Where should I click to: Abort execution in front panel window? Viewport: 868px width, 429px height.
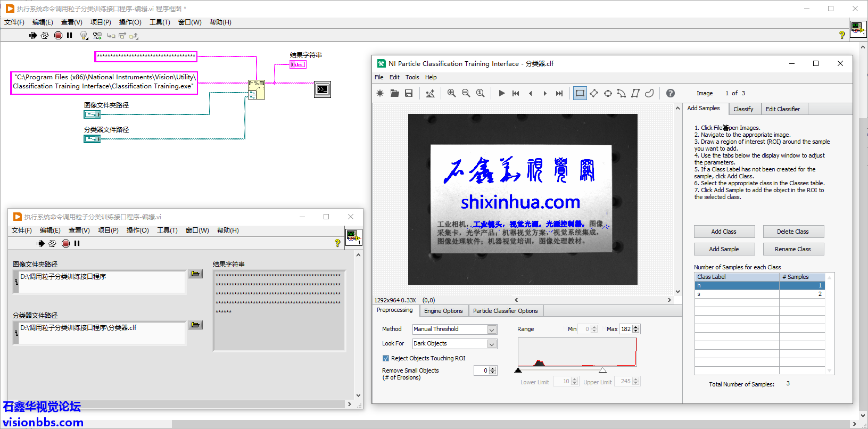pyautogui.click(x=65, y=243)
